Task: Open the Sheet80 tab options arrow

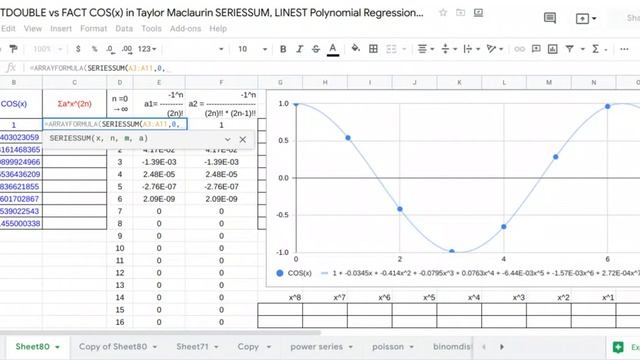Action: (58, 347)
